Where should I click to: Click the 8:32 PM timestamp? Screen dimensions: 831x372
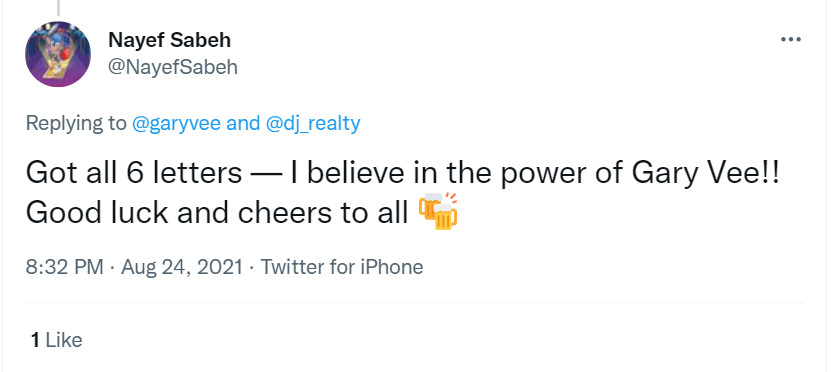tap(64, 267)
